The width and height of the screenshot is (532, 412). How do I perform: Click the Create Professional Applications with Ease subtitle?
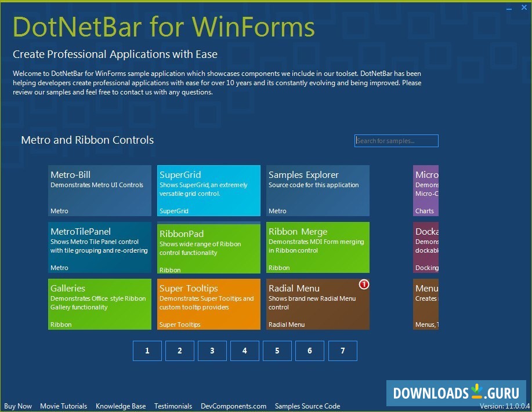[115, 54]
